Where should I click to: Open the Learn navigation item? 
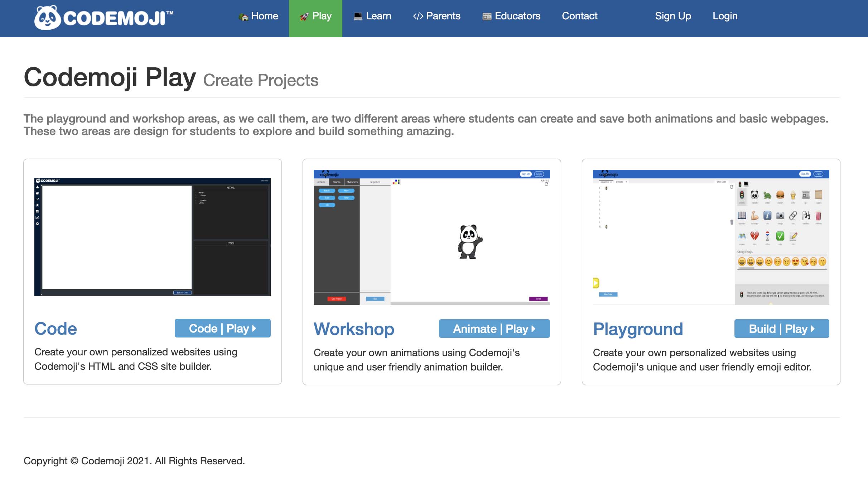(372, 16)
